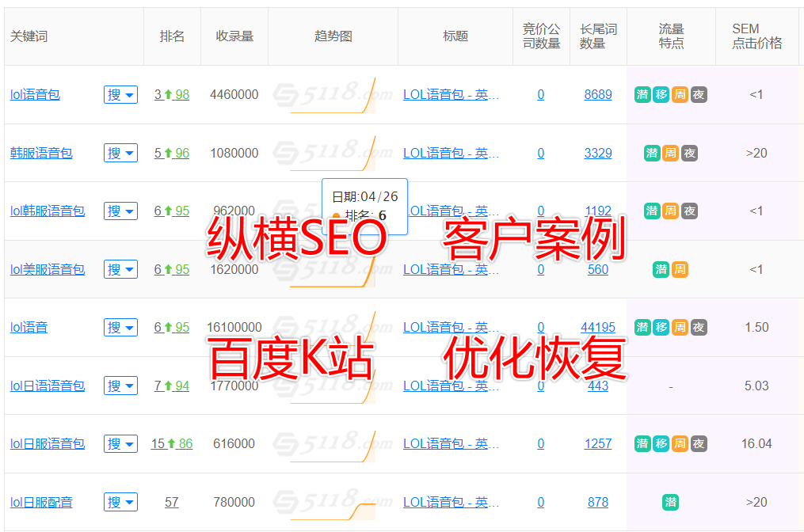Click the 移 badge in the lol日服语音包 row

pyautogui.click(x=660, y=443)
